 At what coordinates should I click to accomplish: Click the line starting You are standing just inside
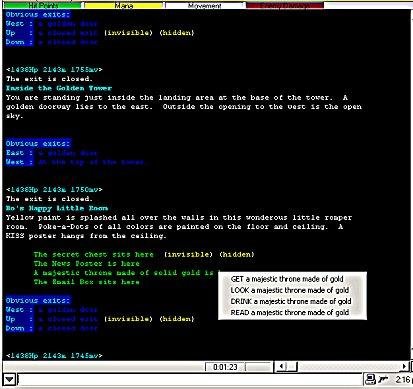pyautogui.click(x=177, y=98)
